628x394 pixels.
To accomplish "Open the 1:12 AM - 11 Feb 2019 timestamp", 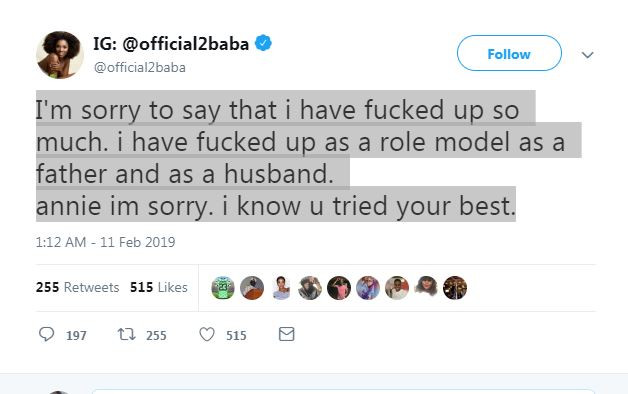I will pos(105,242).
